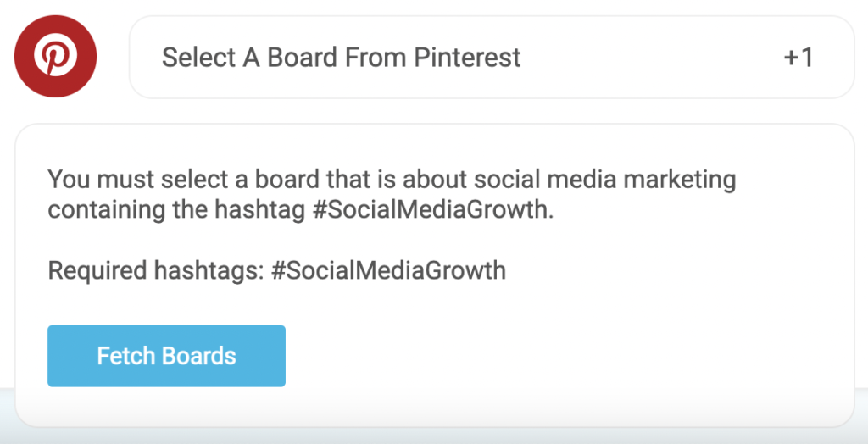868x444 pixels.
Task: Click the white P glyph inside the Pinterest logo
Action: (x=55, y=57)
